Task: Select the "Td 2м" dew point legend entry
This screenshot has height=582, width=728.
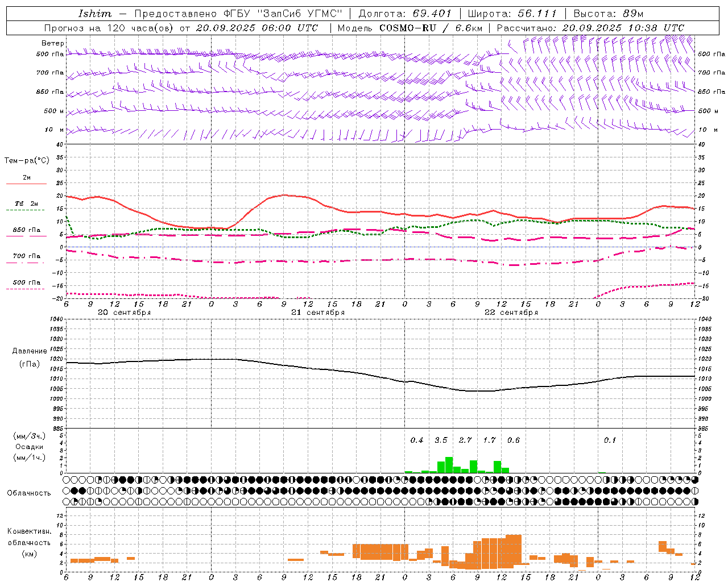Action: click(27, 203)
